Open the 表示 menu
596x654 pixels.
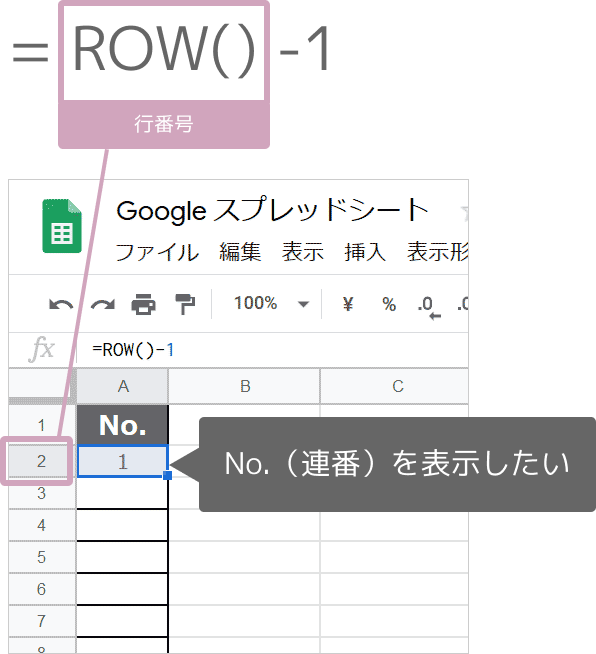tap(303, 252)
